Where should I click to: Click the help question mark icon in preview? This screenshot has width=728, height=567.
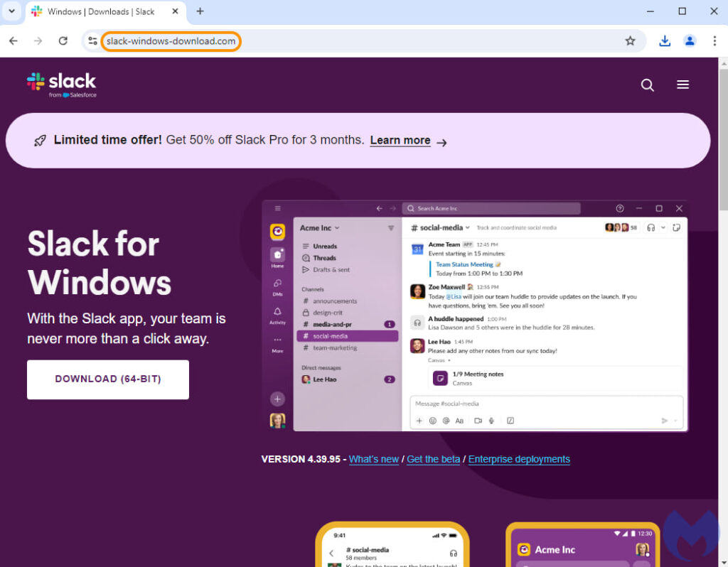click(620, 208)
